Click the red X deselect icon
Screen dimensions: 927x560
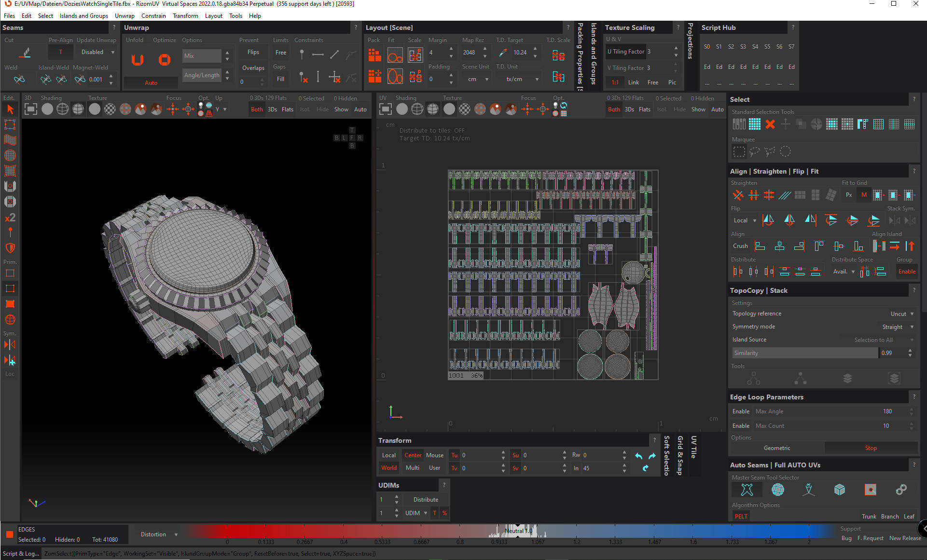[770, 124]
